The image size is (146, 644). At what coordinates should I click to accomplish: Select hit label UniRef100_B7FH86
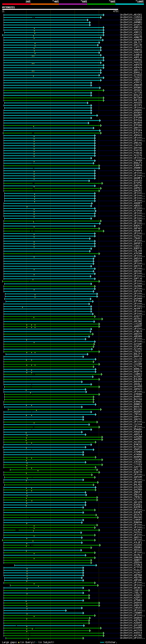(131, 125)
